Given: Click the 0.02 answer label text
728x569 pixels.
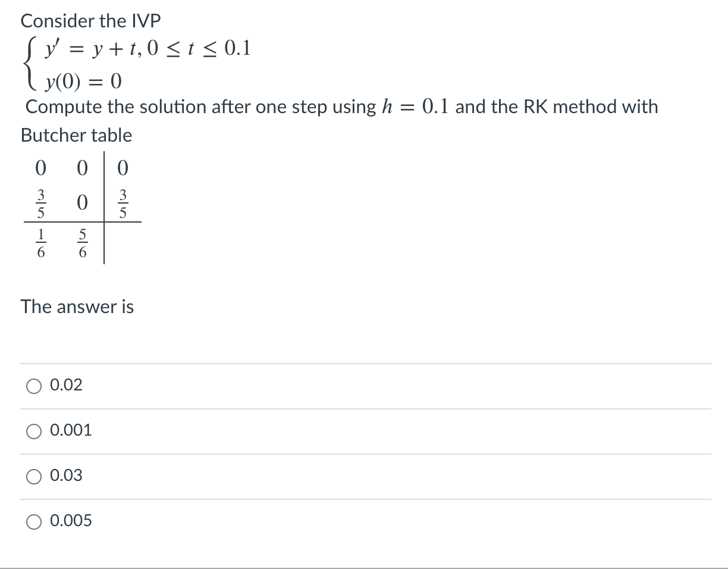Looking at the screenshot, I should pyautogui.click(x=66, y=386).
